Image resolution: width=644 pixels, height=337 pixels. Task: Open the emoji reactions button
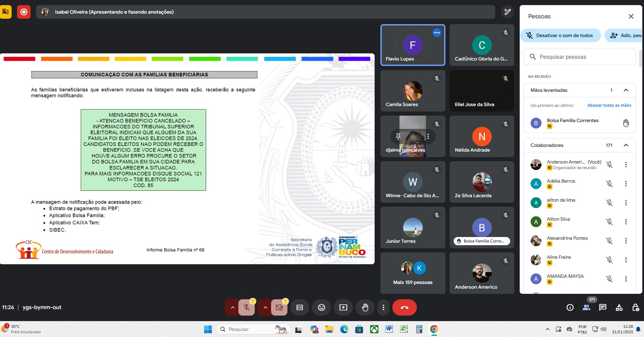(321, 307)
